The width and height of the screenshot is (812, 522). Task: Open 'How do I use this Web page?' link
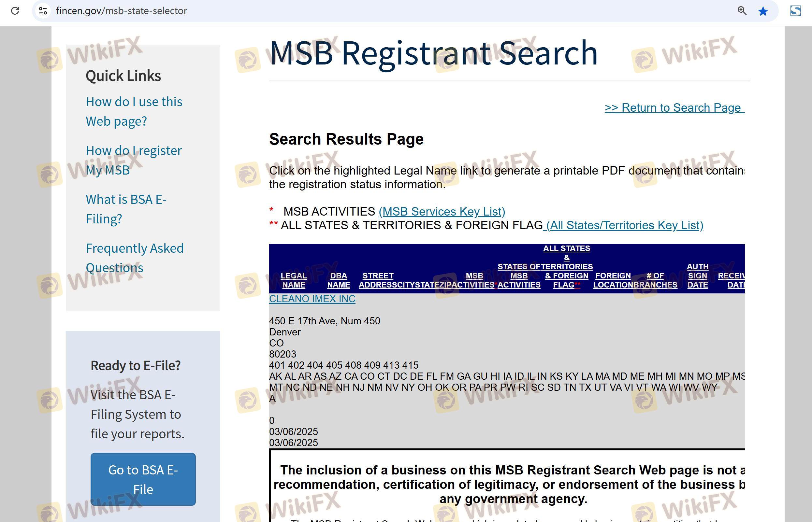point(134,111)
